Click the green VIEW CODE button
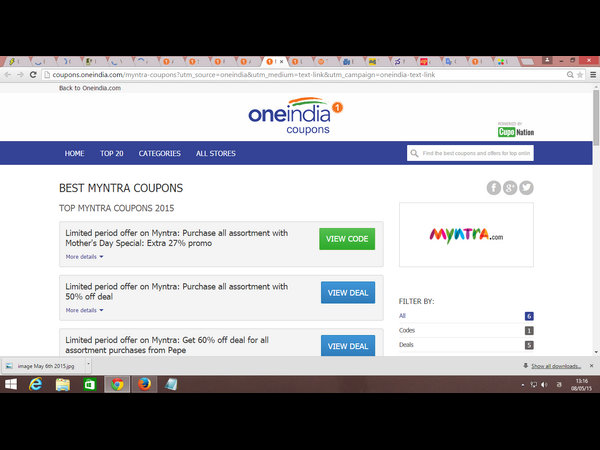 pyautogui.click(x=347, y=239)
